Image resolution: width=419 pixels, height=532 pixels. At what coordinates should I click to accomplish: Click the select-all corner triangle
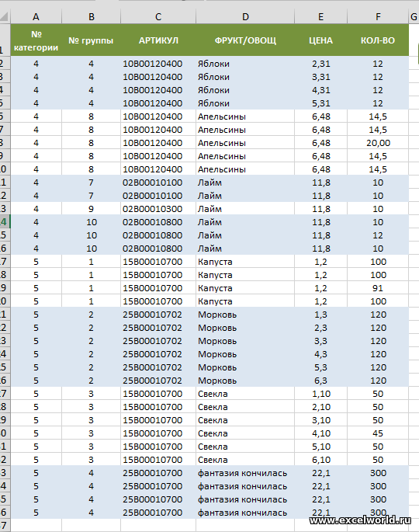(x=5, y=16)
